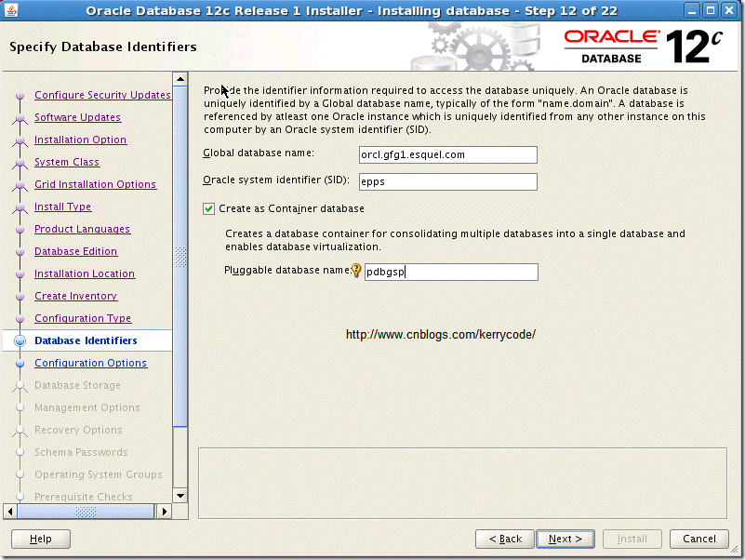Select the Create Inventory step
Image resolution: width=745 pixels, height=560 pixels.
click(x=75, y=296)
